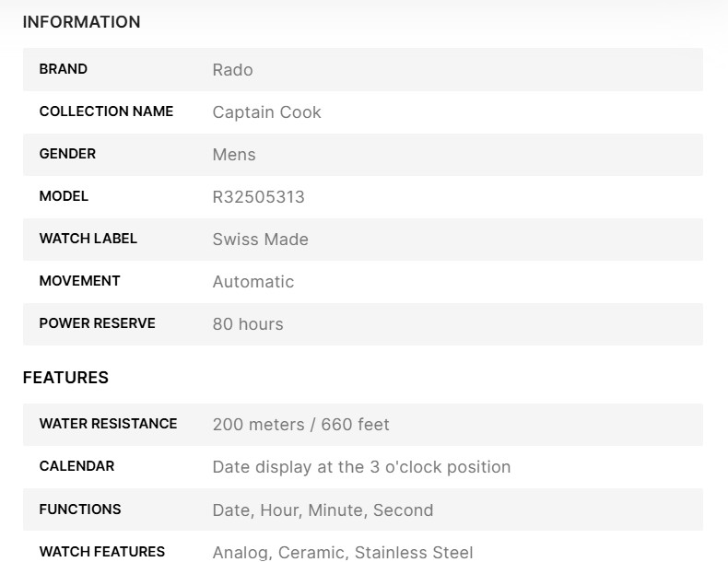Click the WATER RESISTANCE row label
This screenshot has height=562, width=728.
[108, 424]
